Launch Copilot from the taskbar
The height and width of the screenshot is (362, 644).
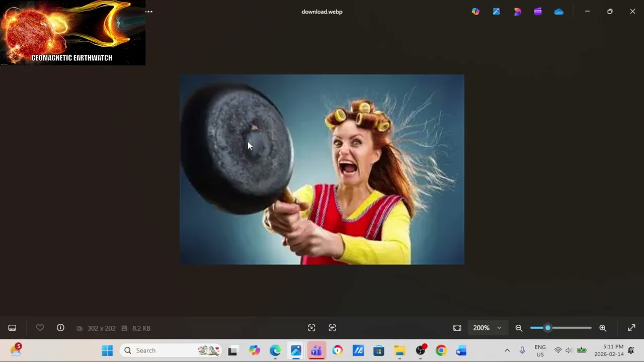(255, 350)
